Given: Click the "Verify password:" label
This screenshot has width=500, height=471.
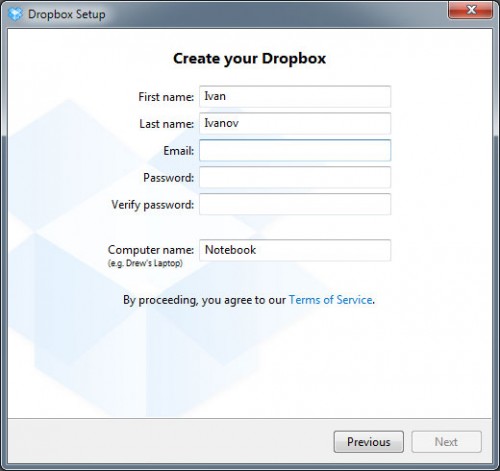Looking at the screenshot, I should click(152, 205).
